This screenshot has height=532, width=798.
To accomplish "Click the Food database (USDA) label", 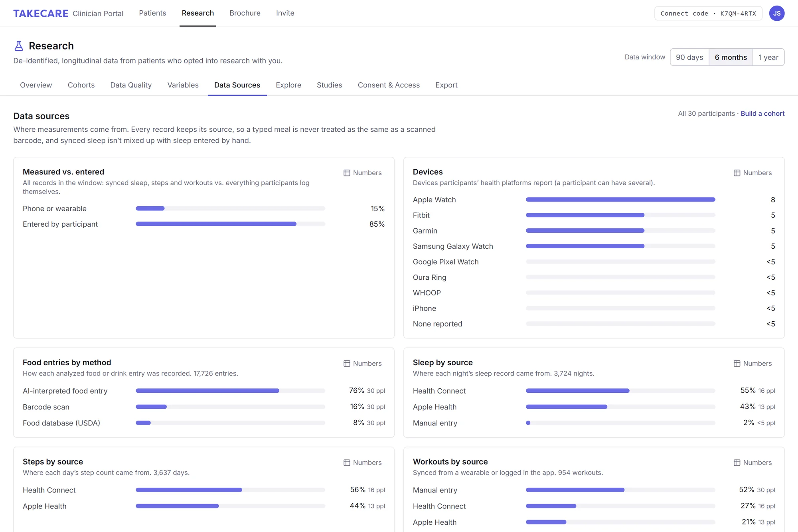I will [x=61, y=423].
